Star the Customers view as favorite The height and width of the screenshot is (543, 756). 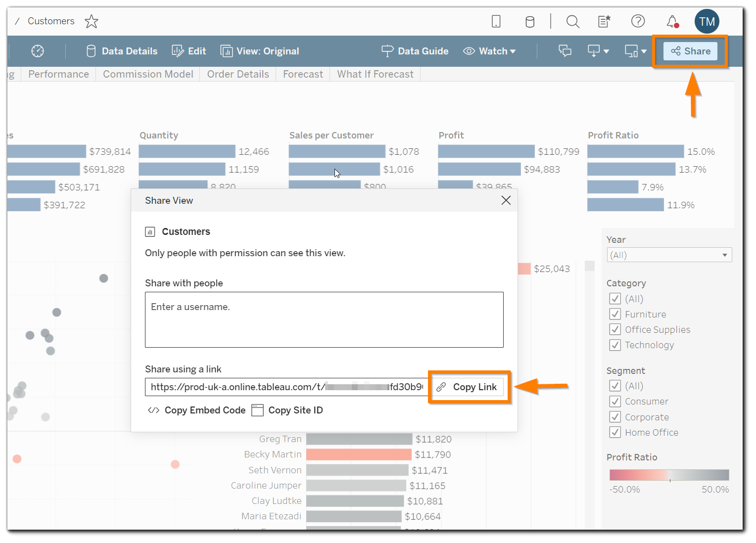click(92, 21)
